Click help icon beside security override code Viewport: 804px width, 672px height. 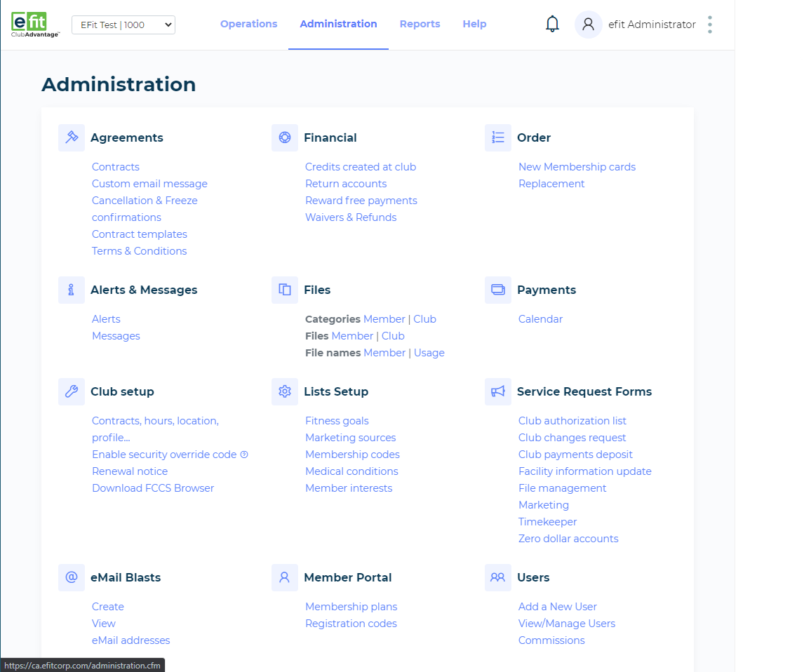point(244,455)
